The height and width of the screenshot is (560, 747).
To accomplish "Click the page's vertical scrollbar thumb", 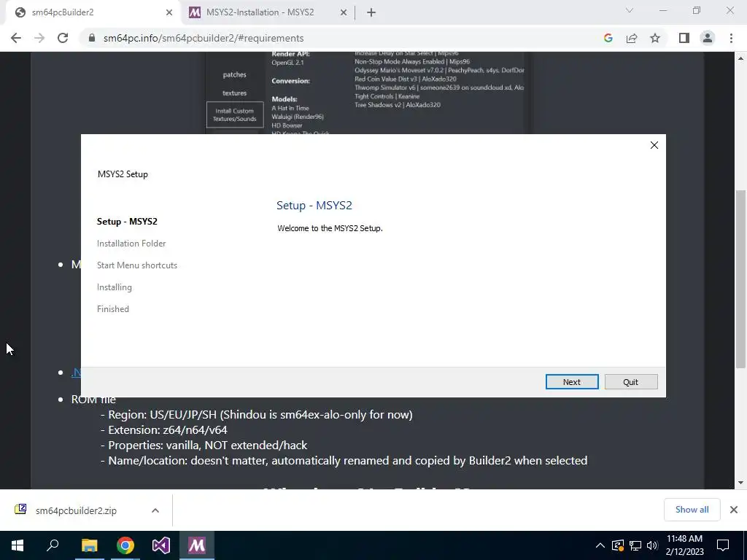I will pyautogui.click(x=740, y=279).
